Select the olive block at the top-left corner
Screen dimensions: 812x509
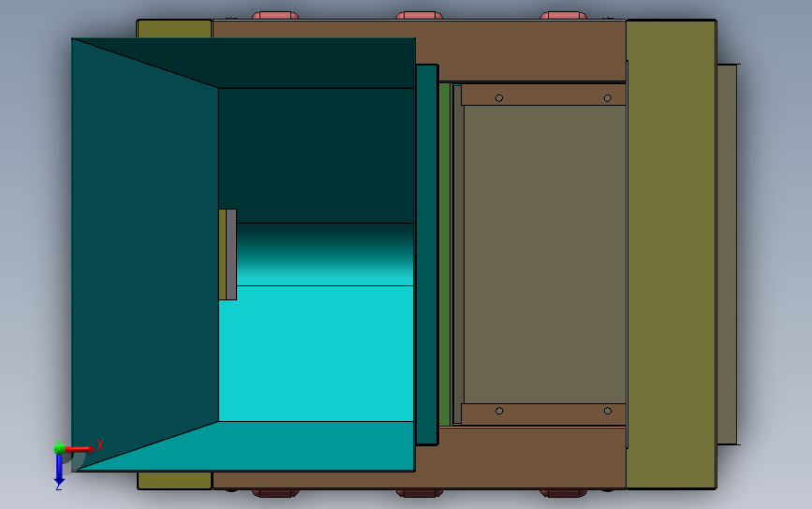click(x=174, y=28)
